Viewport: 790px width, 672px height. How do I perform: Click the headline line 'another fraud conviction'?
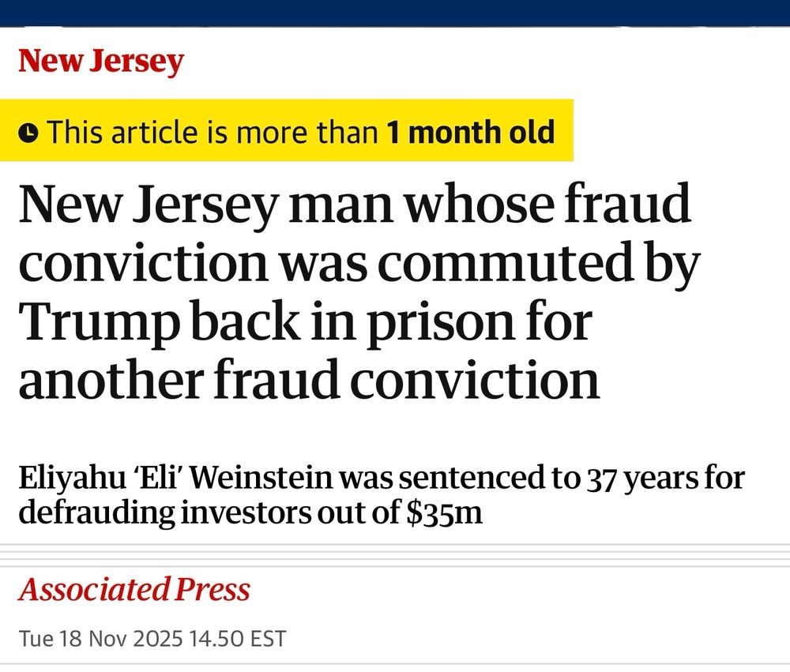click(308, 379)
